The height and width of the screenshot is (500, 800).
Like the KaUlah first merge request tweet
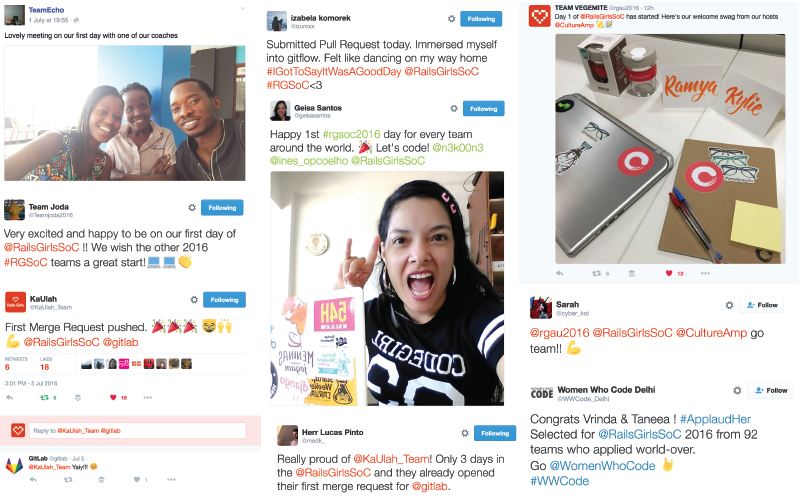[113, 397]
